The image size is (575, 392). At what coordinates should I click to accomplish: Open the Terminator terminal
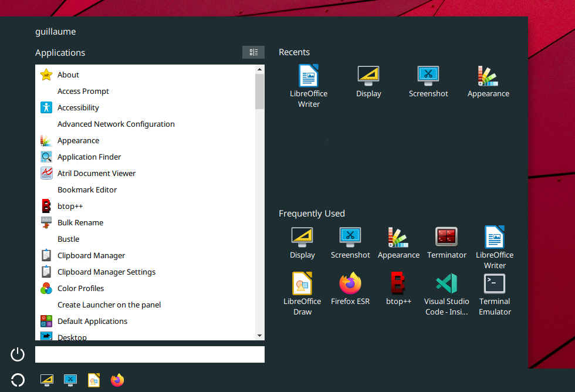pyautogui.click(x=447, y=236)
